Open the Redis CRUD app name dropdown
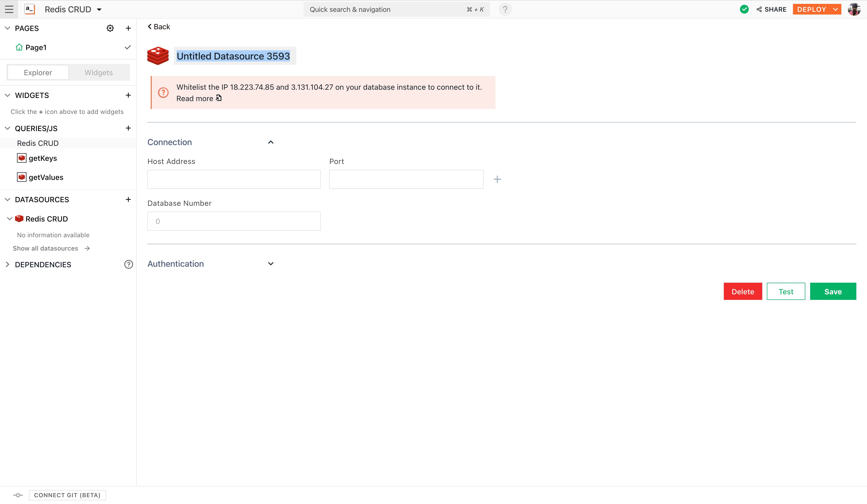 click(x=99, y=10)
